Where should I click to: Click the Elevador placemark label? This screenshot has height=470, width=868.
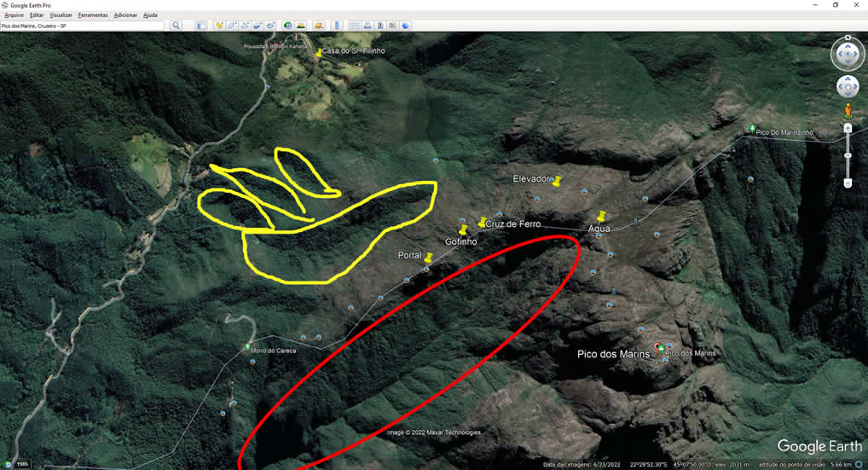[x=531, y=179]
